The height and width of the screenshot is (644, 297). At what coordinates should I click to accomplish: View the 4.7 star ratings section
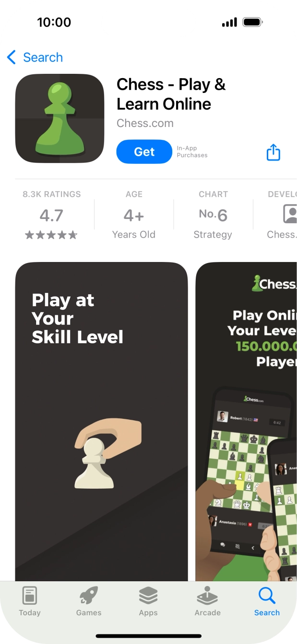click(x=51, y=215)
